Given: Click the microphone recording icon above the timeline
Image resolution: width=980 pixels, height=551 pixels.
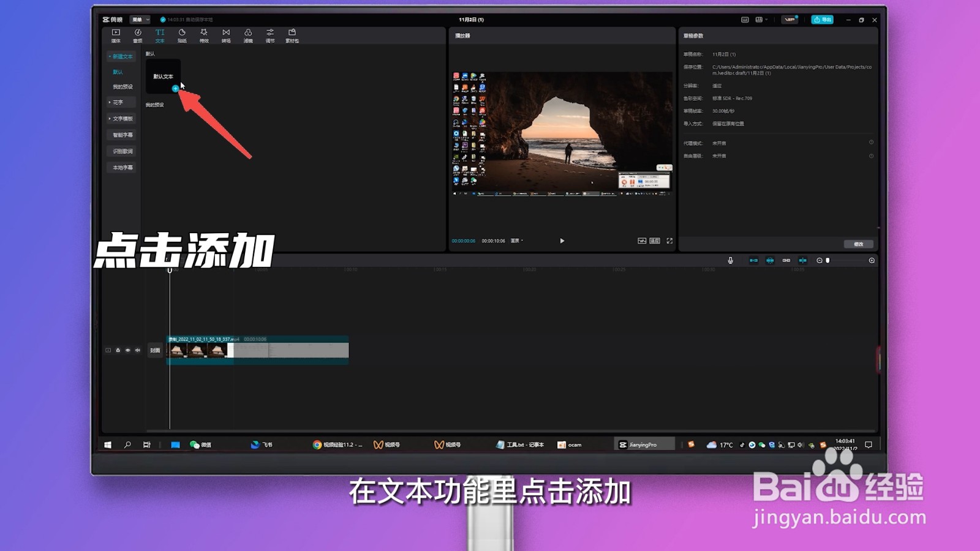Looking at the screenshot, I should point(731,260).
